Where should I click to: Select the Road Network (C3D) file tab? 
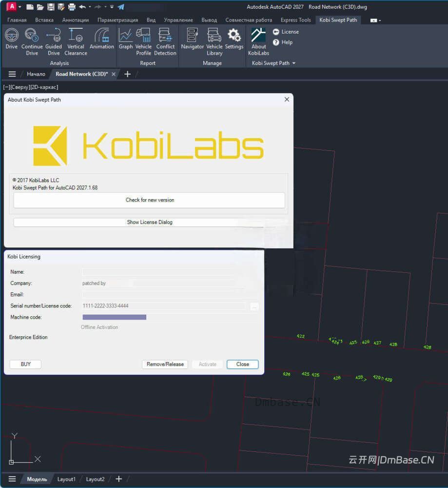click(x=81, y=74)
